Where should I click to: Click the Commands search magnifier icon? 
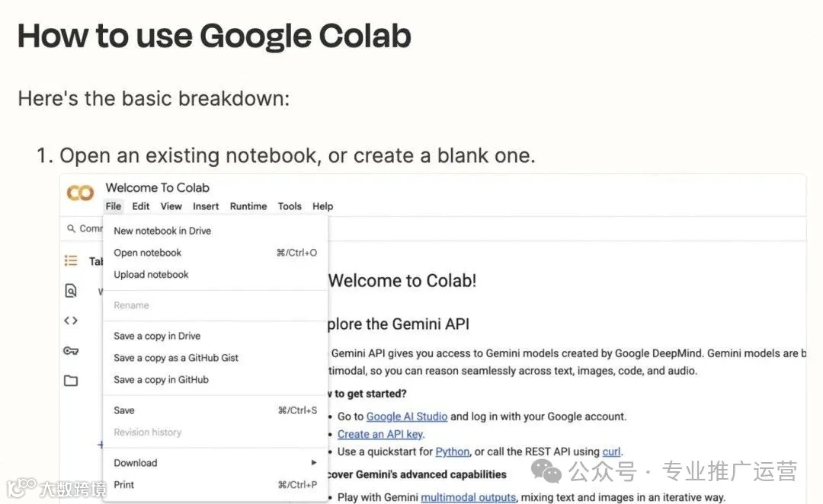72,228
